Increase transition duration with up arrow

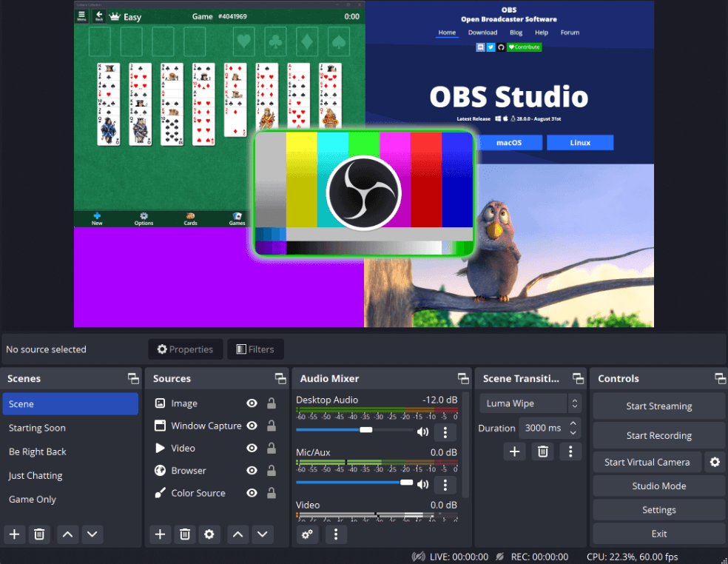(573, 423)
